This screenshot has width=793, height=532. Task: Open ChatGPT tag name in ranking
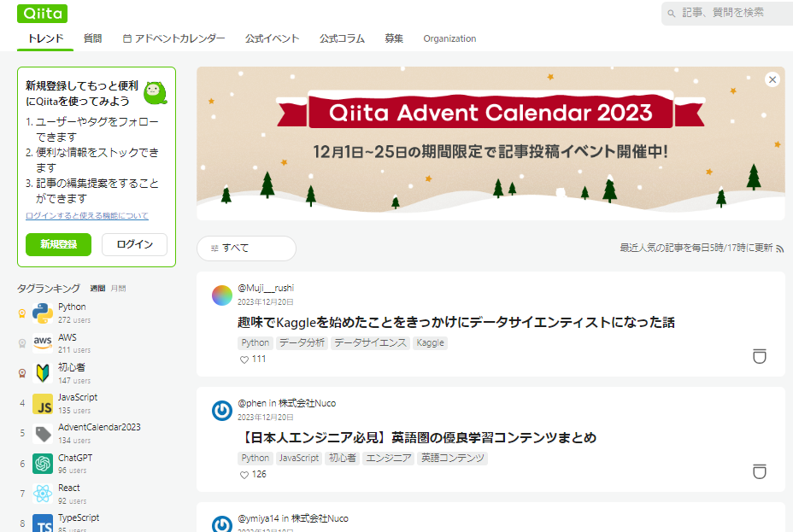tap(75, 458)
